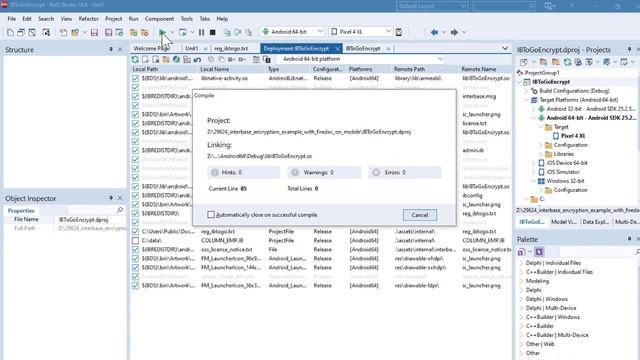This screenshot has width=640, height=360.
Task: Open the Component menu
Action: (x=159, y=19)
